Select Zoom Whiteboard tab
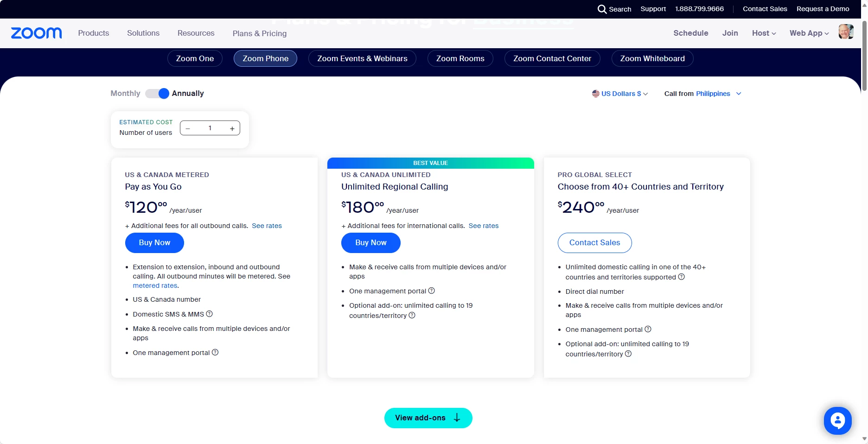The image size is (868, 444). [x=652, y=58]
